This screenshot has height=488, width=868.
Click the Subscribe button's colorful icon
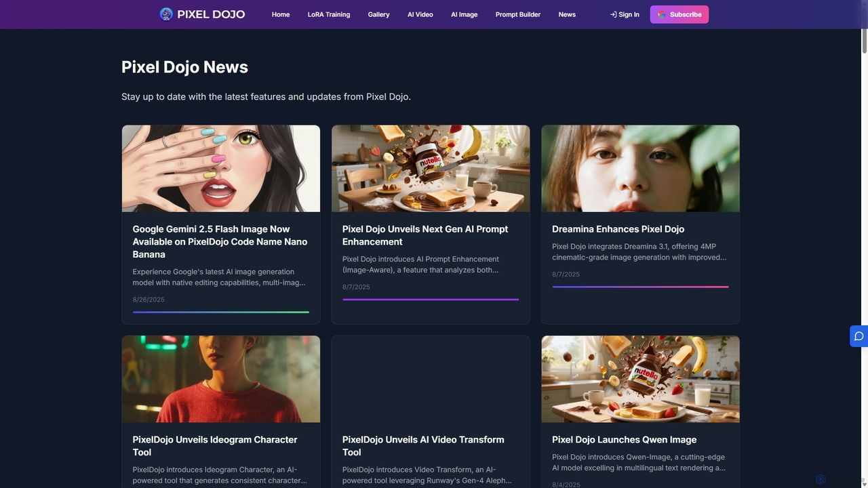662,14
